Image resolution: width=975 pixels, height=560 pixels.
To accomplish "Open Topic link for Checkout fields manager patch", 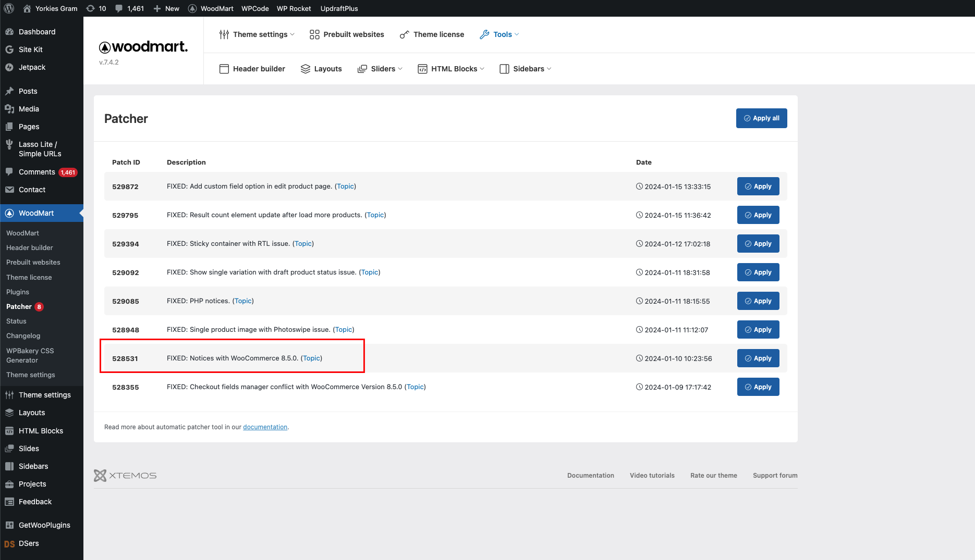I will 415,387.
